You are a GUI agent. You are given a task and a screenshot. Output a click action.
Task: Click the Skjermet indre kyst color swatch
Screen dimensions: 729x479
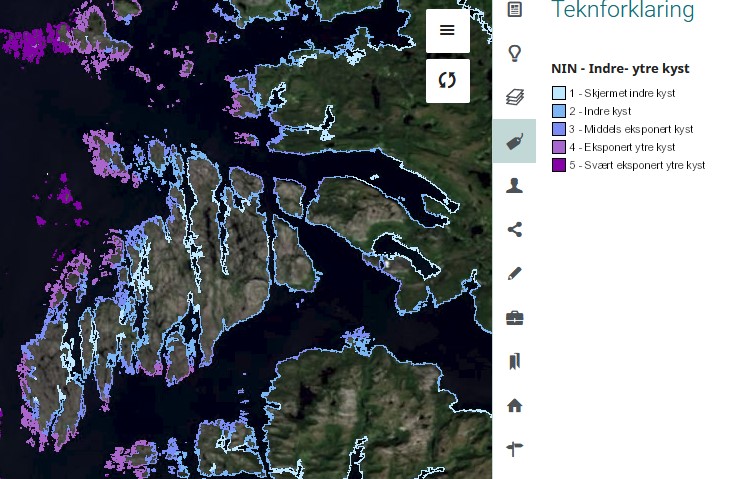559,93
